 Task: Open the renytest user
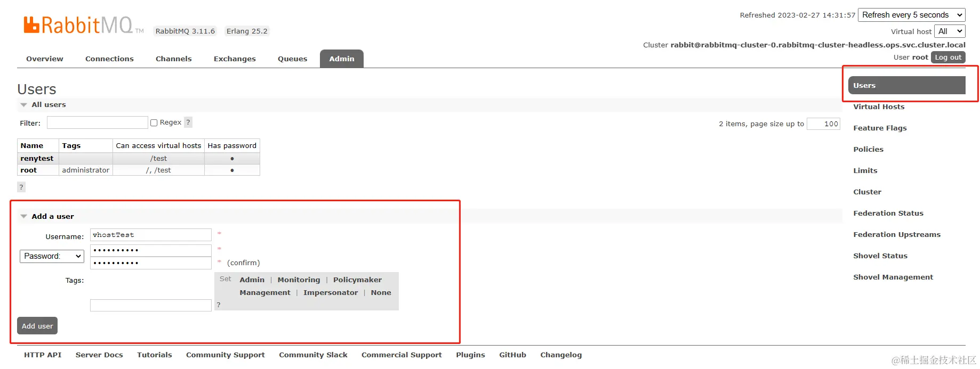tap(37, 159)
